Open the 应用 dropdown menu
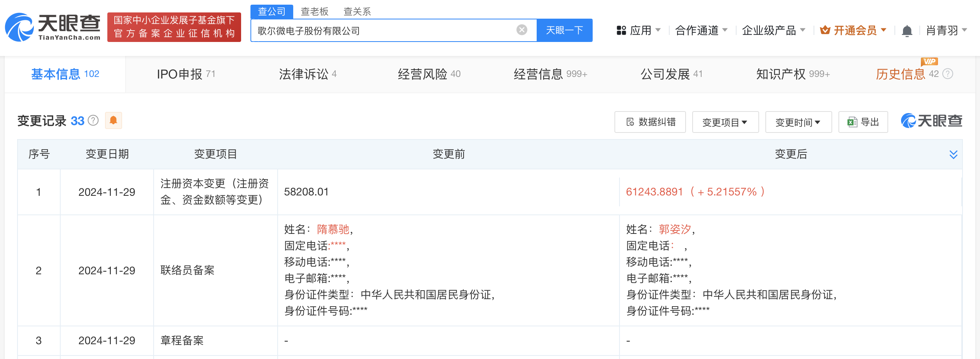The image size is (980, 359). [639, 30]
